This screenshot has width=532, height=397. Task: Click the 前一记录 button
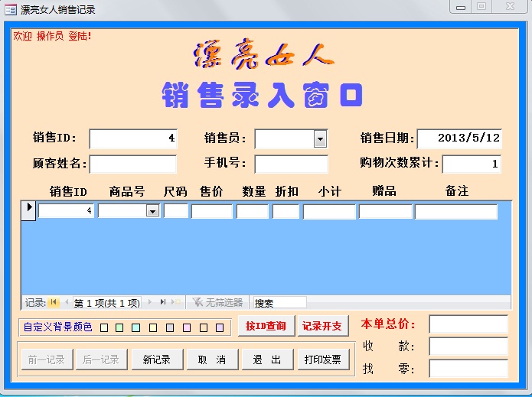click(47, 359)
